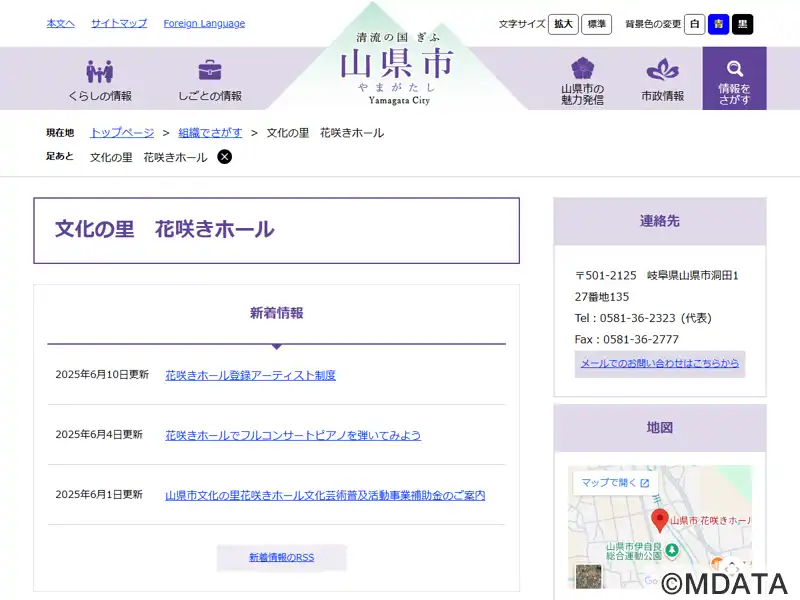Enlarge text size with 拡大 button
The height and width of the screenshot is (600, 800).
coord(563,24)
